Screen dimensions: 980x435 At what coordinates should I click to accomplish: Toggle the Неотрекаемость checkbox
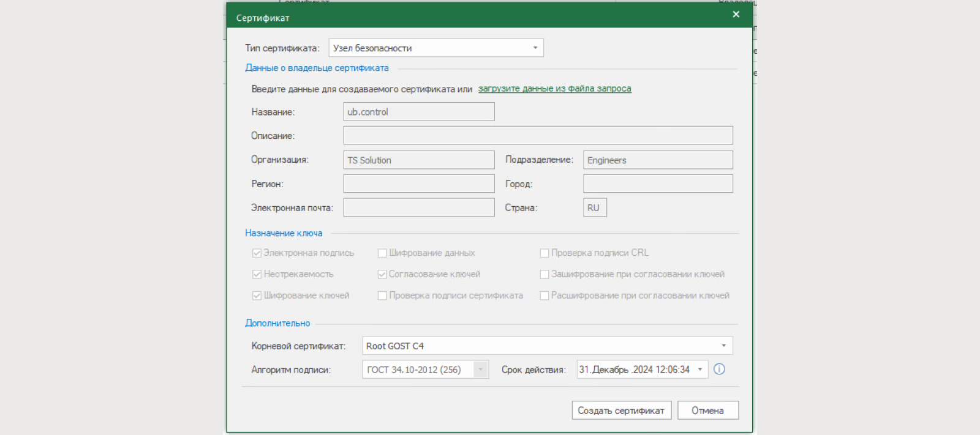tap(257, 274)
